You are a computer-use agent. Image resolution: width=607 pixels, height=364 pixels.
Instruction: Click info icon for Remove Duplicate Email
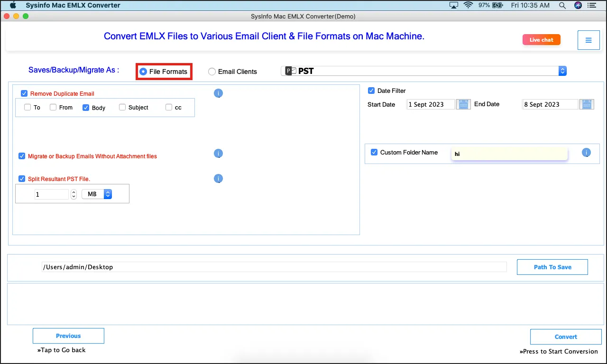coord(218,93)
